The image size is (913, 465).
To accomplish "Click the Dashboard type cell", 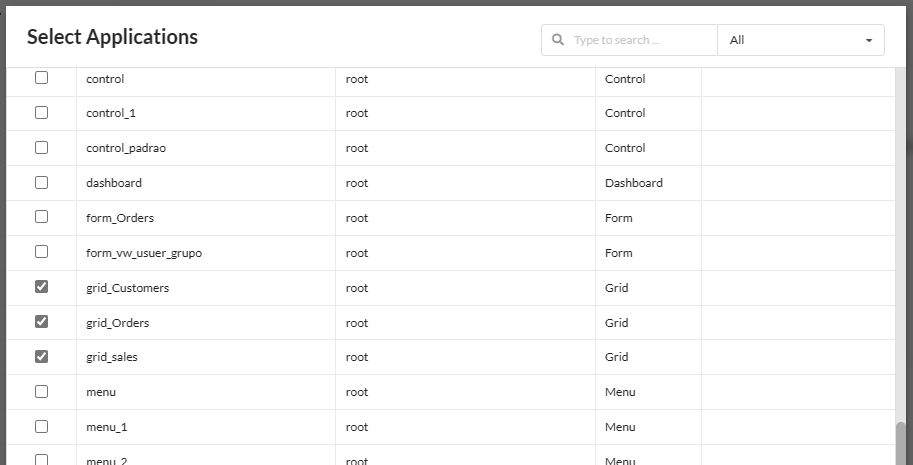I will pos(633,183).
